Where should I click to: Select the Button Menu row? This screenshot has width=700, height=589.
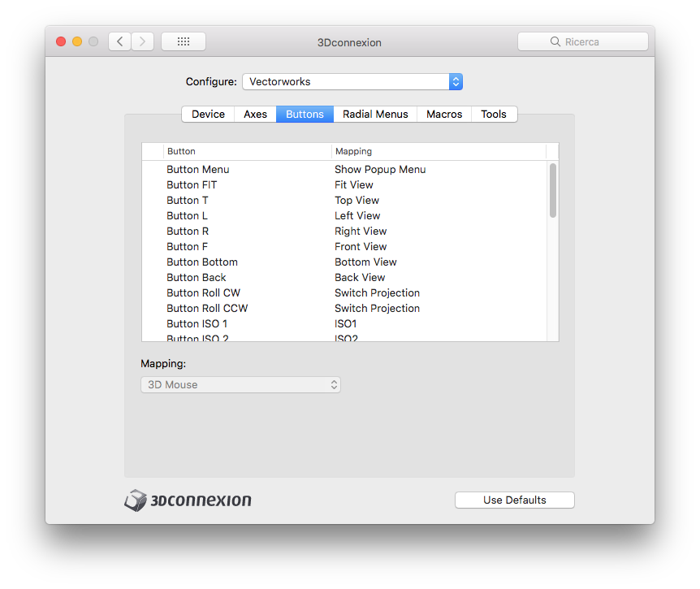[344, 170]
